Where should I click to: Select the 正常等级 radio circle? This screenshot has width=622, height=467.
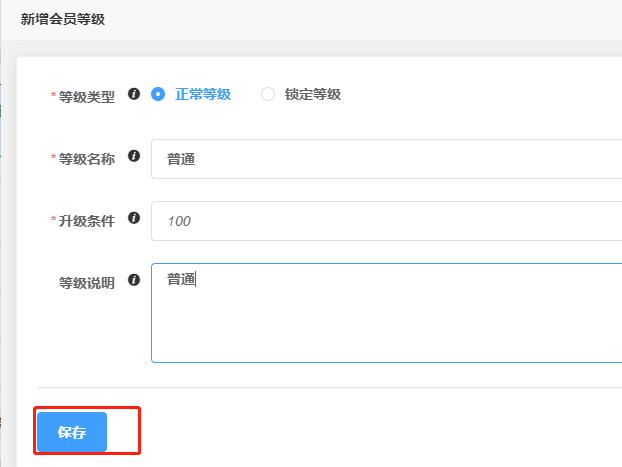click(158, 94)
